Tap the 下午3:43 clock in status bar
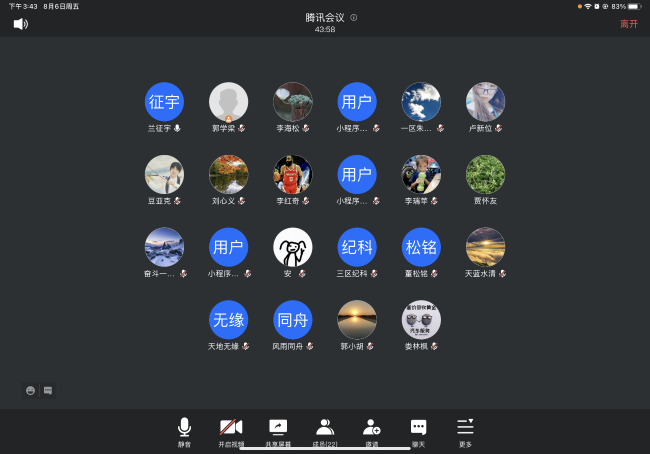The image size is (650, 454). pyautogui.click(x=23, y=7)
